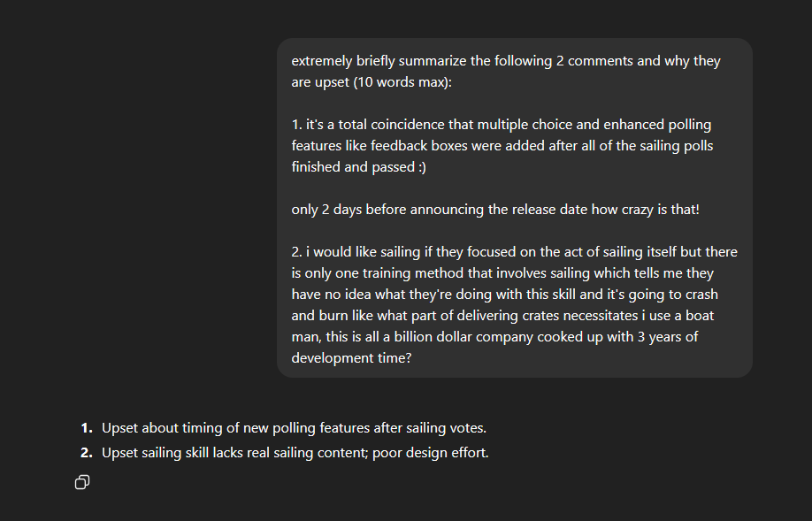Click the paragraph starting 'i would like sailing'
Image resolution: width=812 pixels, height=521 pixels.
tap(514, 305)
